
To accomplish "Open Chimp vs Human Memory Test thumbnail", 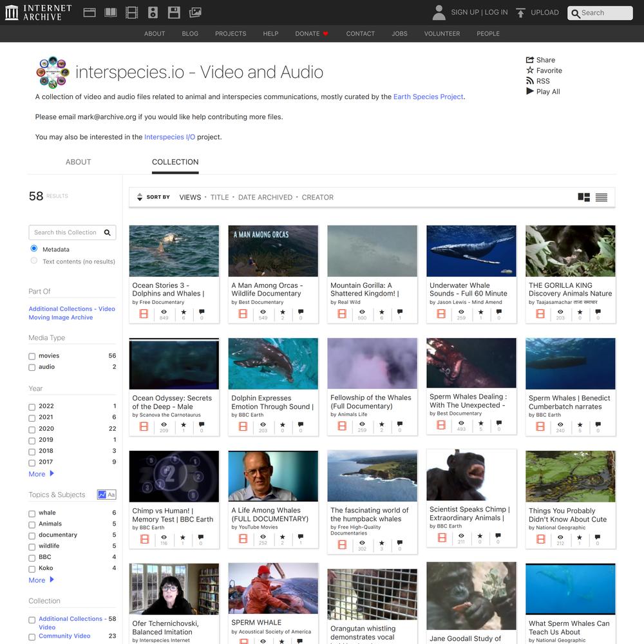I will (x=174, y=476).
